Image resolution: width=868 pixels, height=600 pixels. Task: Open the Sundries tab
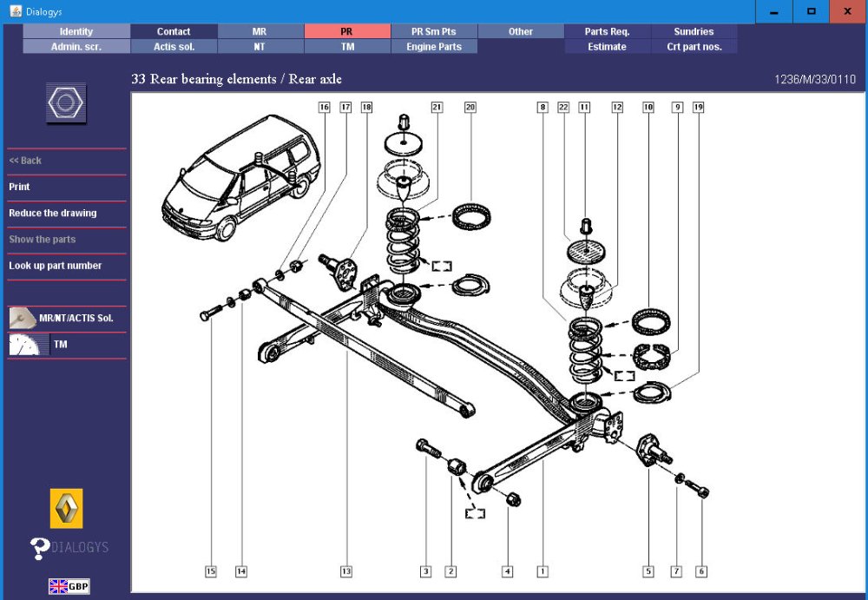point(694,31)
